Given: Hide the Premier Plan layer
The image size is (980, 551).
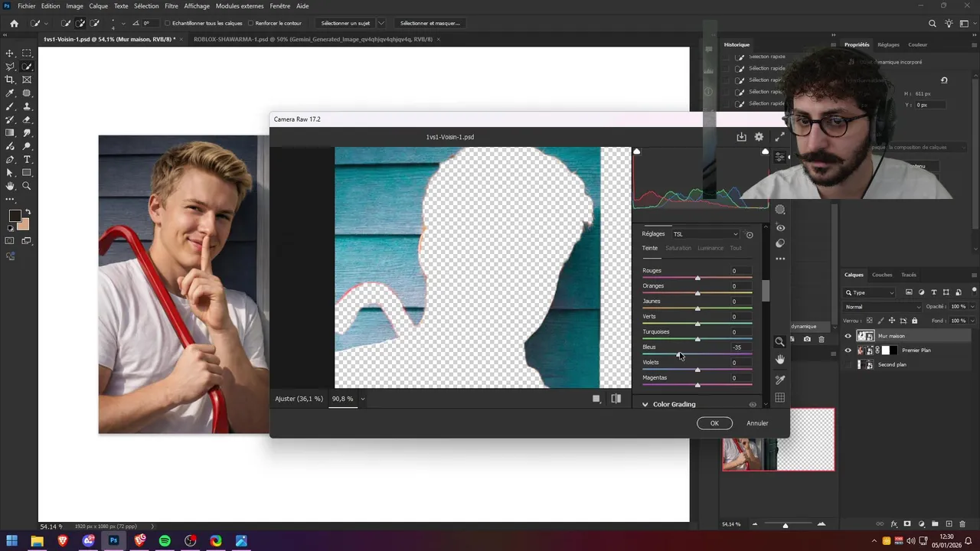Looking at the screenshot, I should 848,350.
